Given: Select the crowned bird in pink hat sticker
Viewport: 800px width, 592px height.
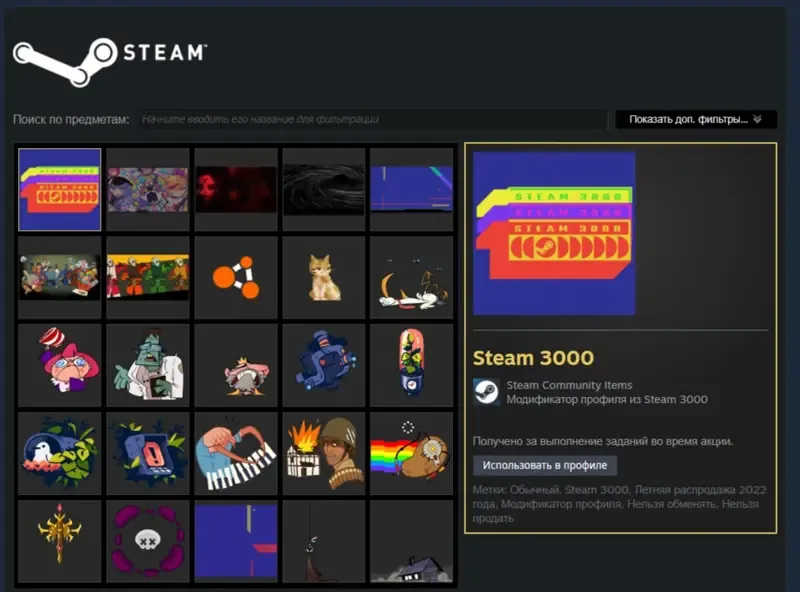Looking at the screenshot, I should click(236, 365).
